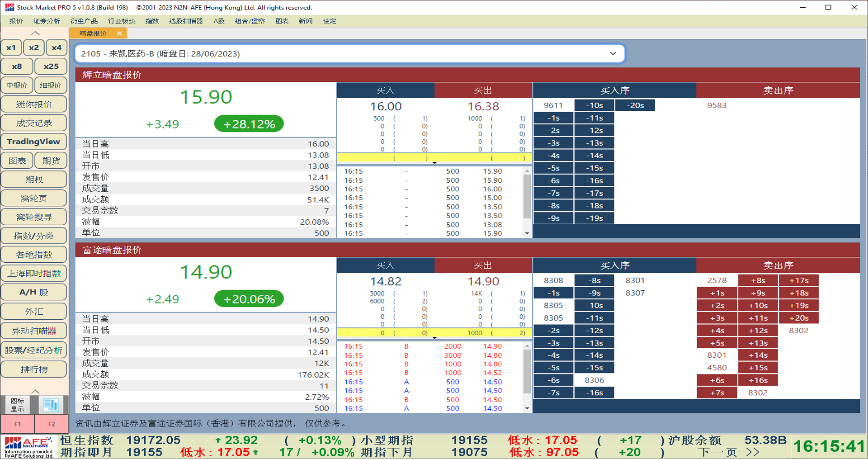The height and width of the screenshot is (459, 868).
Task: Click broker 9583 in 辉立 卖出序
Action: [717, 105]
